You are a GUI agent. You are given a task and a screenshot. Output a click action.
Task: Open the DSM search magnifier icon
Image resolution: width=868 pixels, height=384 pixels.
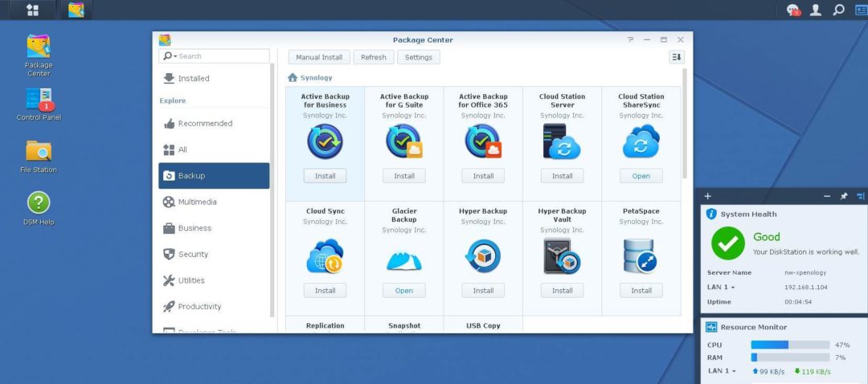pyautogui.click(x=838, y=10)
